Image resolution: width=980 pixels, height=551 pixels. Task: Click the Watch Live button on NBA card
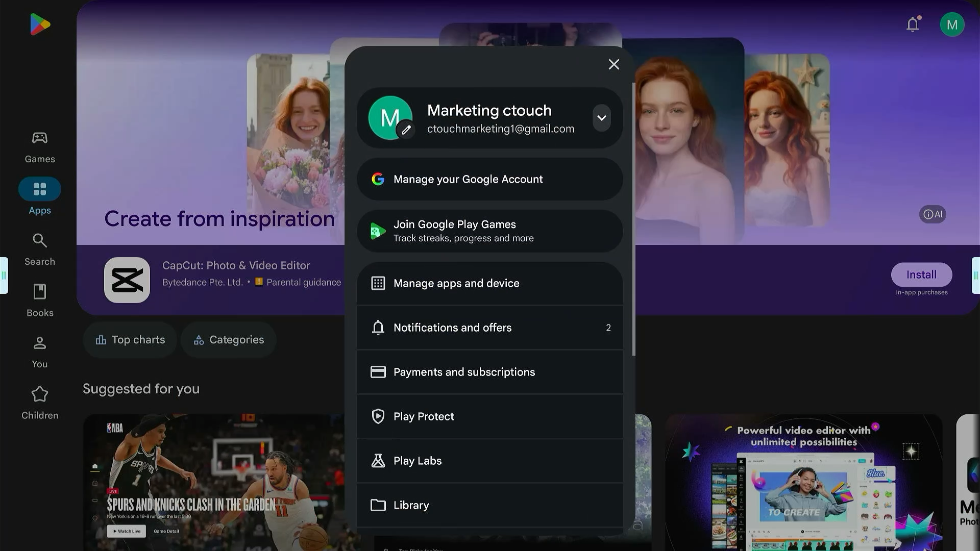click(127, 531)
